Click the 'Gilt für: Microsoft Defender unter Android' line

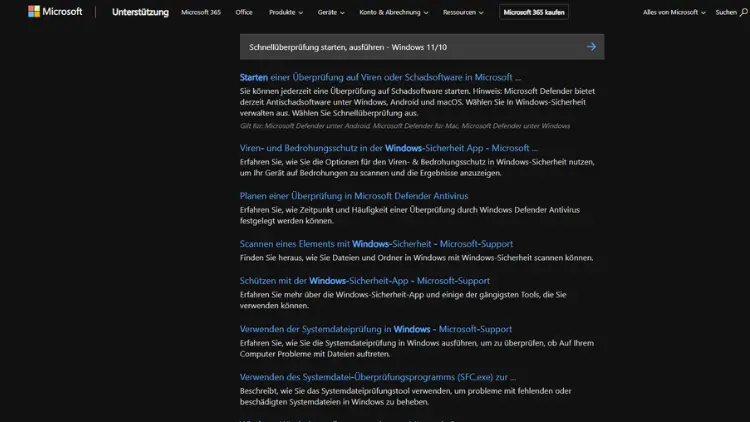(405, 126)
